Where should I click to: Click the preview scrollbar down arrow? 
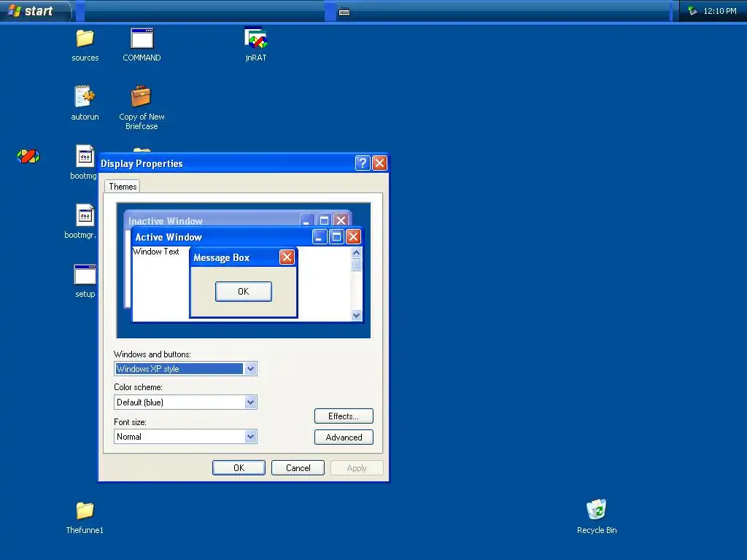(x=356, y=315)
